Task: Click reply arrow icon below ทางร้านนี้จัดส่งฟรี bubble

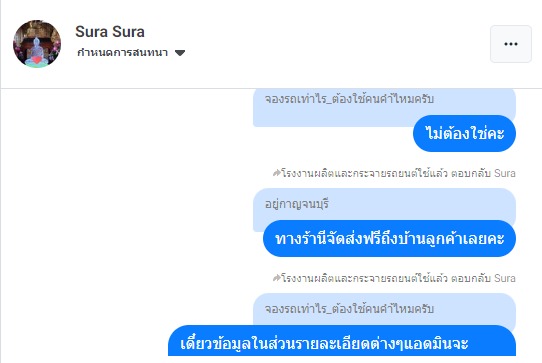Action: [x=277, y=278]
